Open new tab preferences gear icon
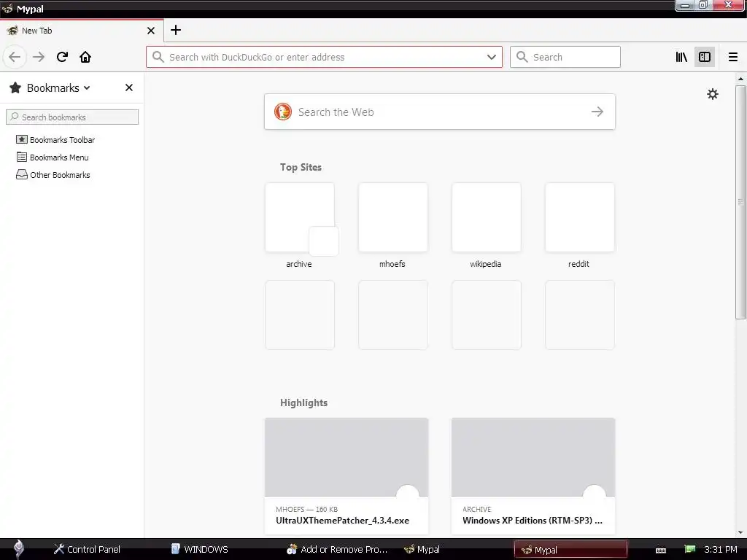The height and width of the screenshot is (560, 747). click(712, 94)
